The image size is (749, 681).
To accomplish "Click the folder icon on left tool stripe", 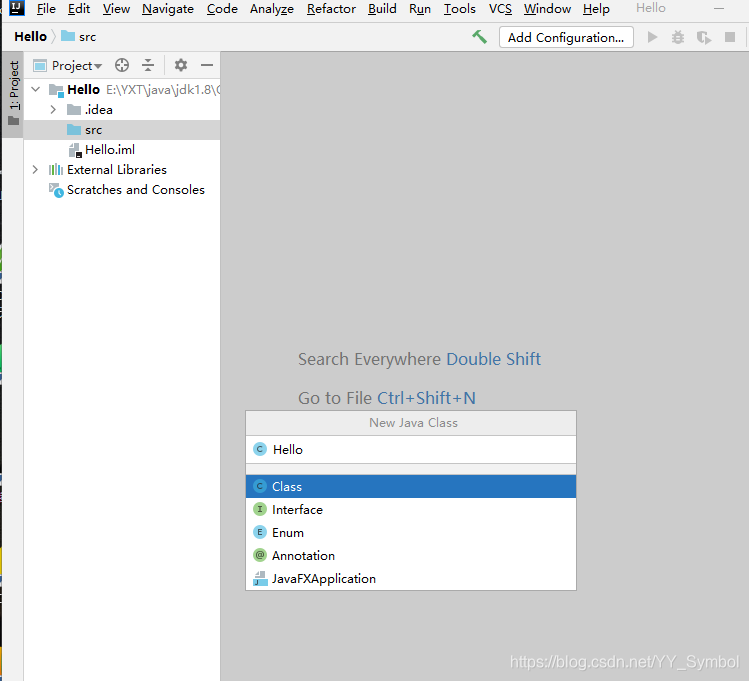I will tap(13, 120).
